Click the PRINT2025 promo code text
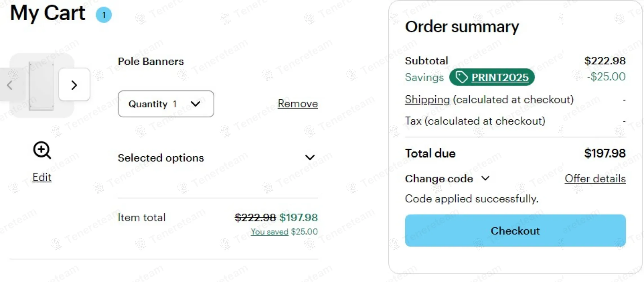Viewport: 644px width, 282px height. pyautogui.click(x=500, y=77)
